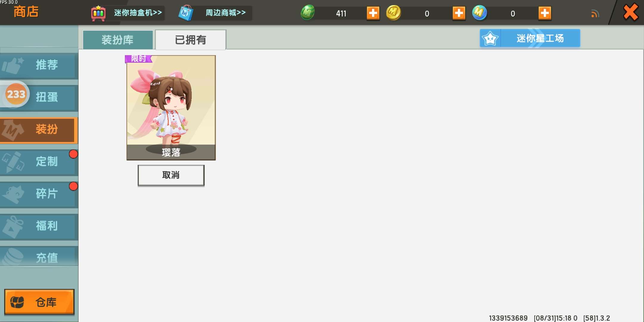
Task: Open the 扭蛋 gashapon category
Action: [39, 97]
